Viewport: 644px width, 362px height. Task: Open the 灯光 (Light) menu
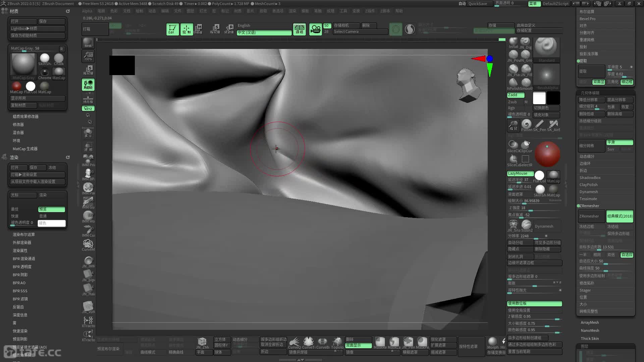[203, 11]
